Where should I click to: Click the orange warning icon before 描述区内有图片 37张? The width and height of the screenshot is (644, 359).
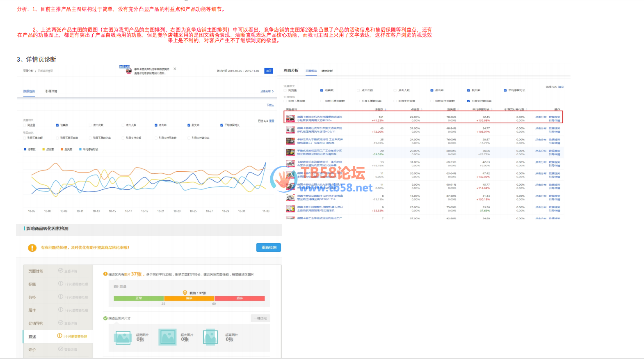105,274
